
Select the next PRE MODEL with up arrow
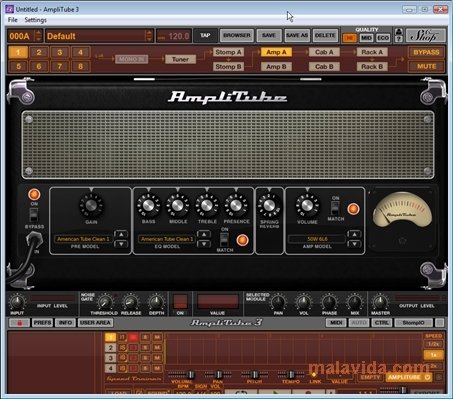[x=121, y=234]
